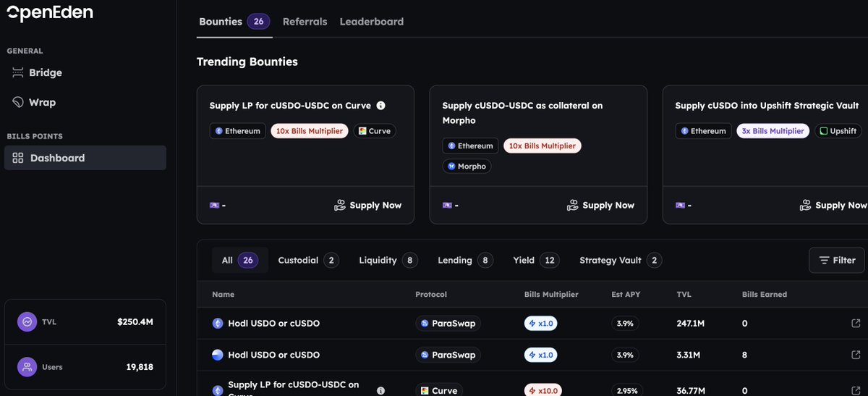Open external link for 3.31M TVL row
Image resolution: width=868 pixels, height=396 pixels.
tap(856, 355)
